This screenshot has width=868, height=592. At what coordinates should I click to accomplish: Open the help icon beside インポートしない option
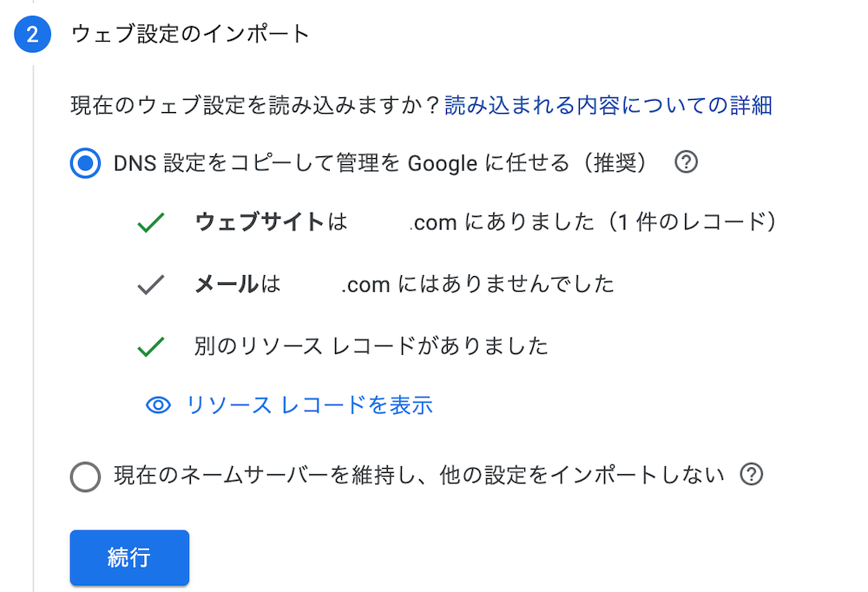click(751, 475)
